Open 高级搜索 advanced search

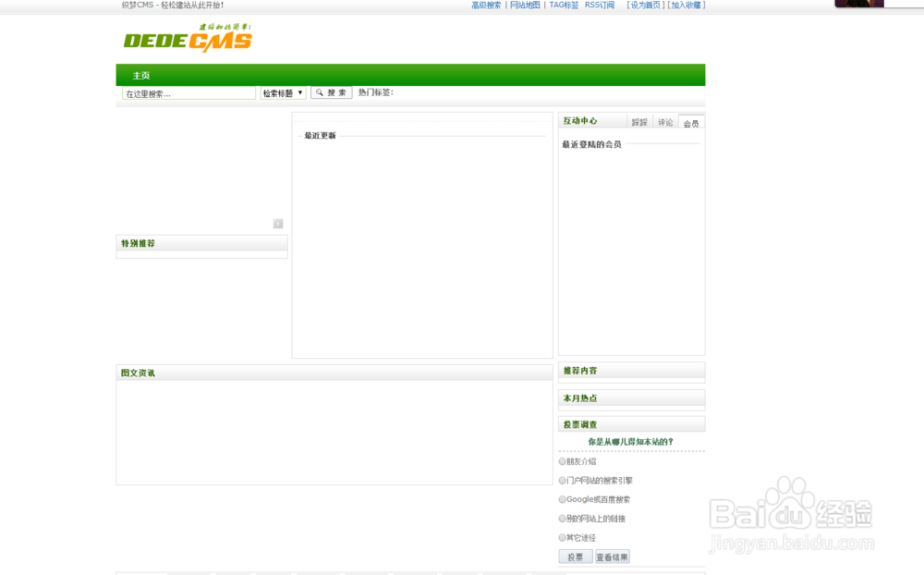485,5
